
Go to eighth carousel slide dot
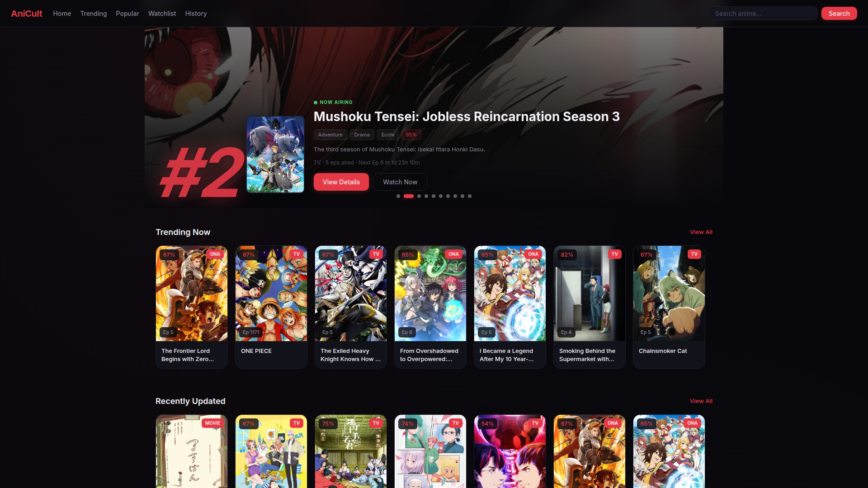(455, 196)
